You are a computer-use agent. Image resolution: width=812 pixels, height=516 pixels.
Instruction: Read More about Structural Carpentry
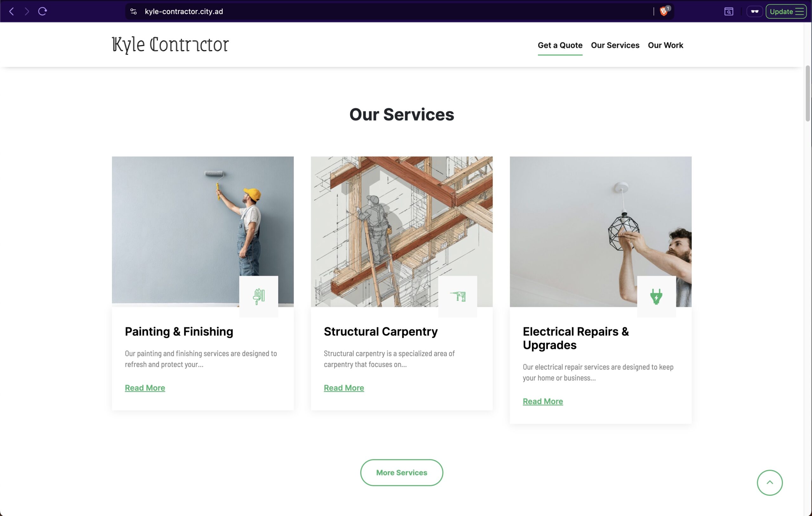tap(344, 388)
